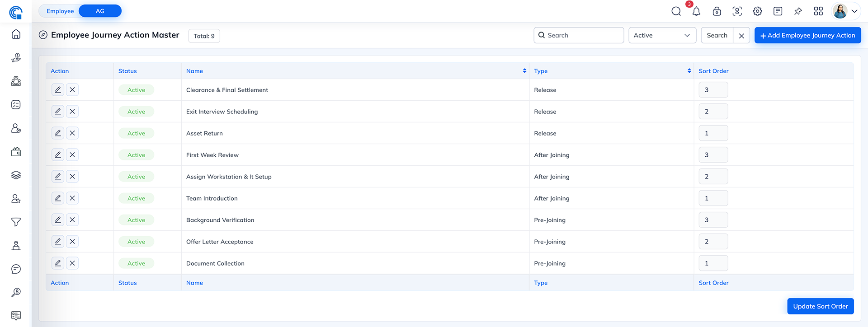Click the Update Sort Order button
Image resolution: width=868 pixels, height=327 pixels.
(x=820, y=306)
